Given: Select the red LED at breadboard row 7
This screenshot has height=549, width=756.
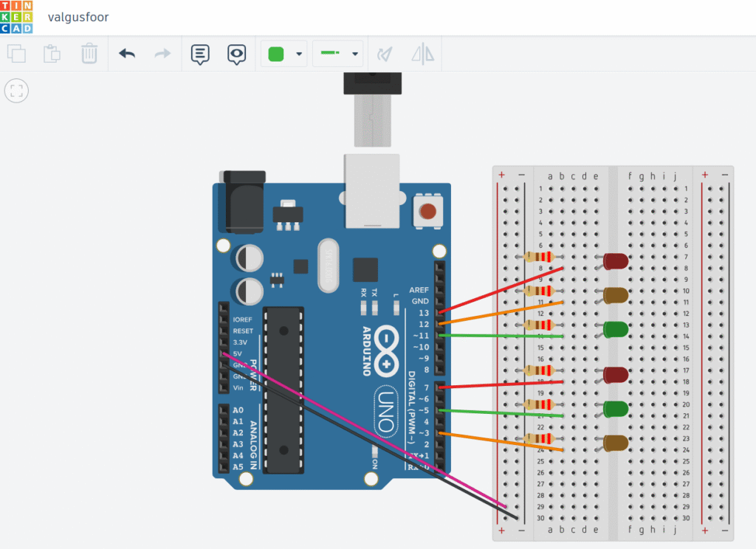Looking at the screenshot, I should tap(615, 261).
